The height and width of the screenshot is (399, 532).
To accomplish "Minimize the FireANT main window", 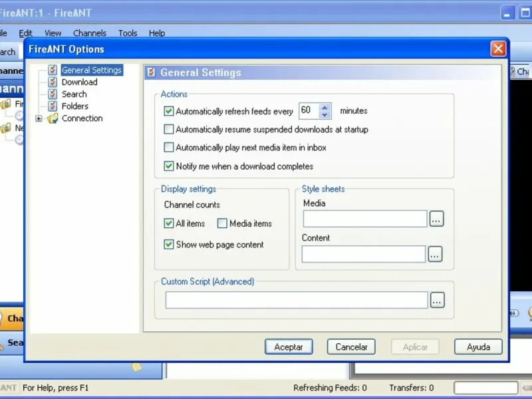I will (x=507, y=13).
